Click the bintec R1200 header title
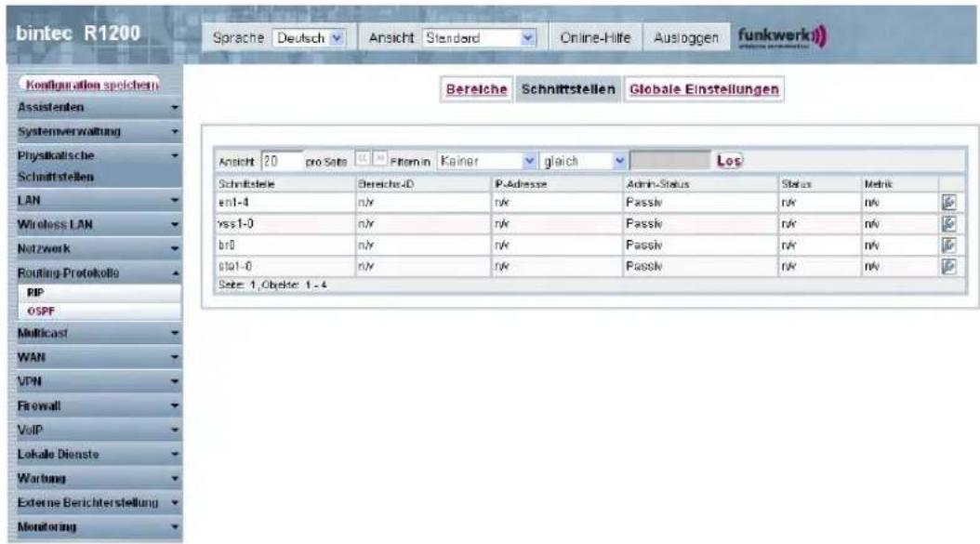Image resolution: width=980 pixels, height=544 pixels. 78,33
